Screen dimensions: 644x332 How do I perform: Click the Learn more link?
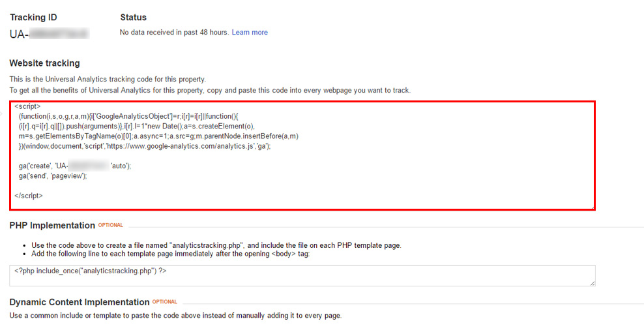point(250,33)
